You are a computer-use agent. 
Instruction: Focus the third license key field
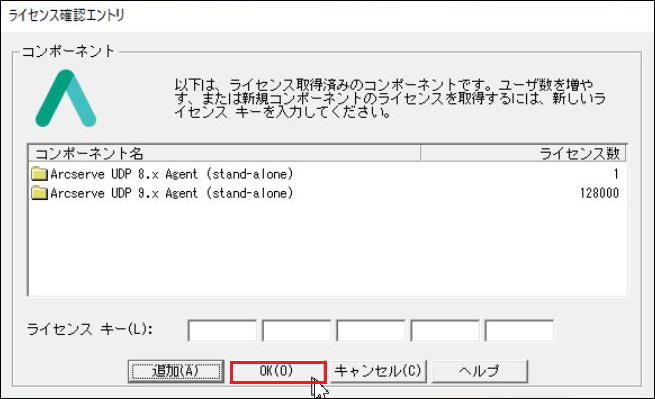tap(371, 331)
